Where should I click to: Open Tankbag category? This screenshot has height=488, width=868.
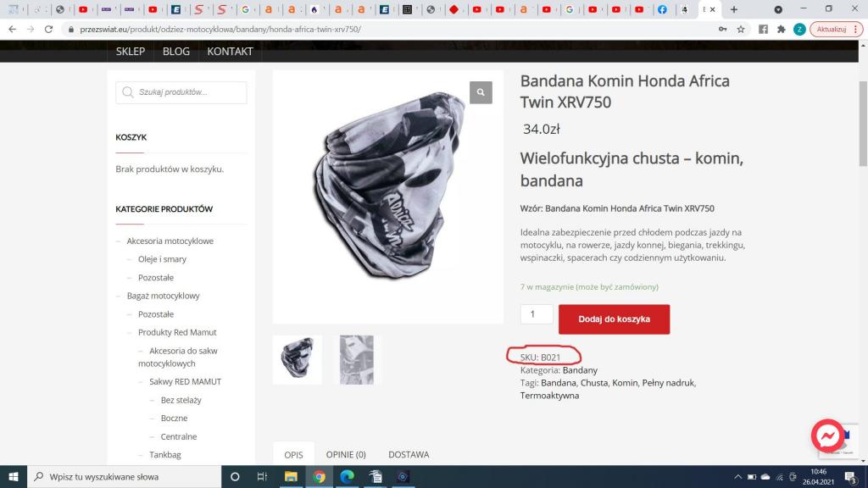point(165,455)
